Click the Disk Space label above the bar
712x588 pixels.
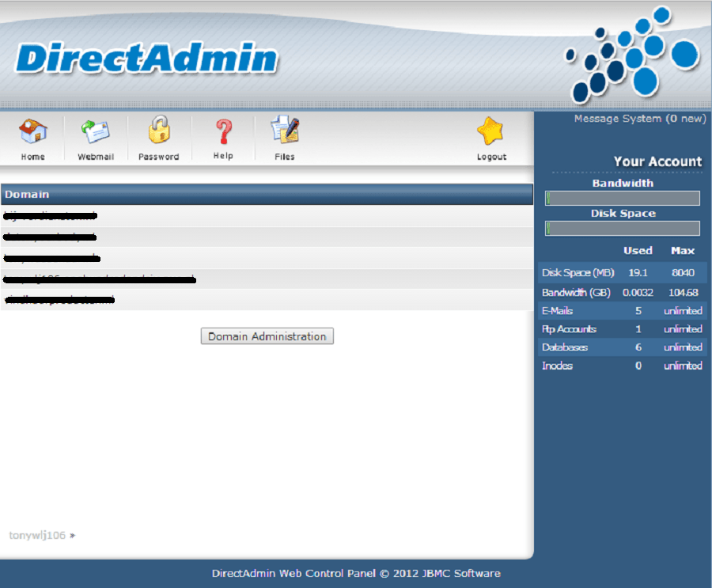coord(623,214)
